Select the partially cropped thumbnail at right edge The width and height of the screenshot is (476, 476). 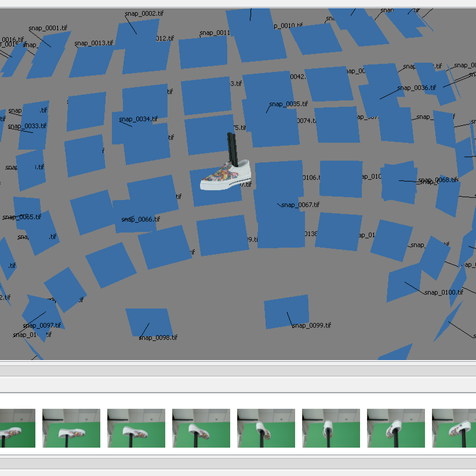[454, 428]
